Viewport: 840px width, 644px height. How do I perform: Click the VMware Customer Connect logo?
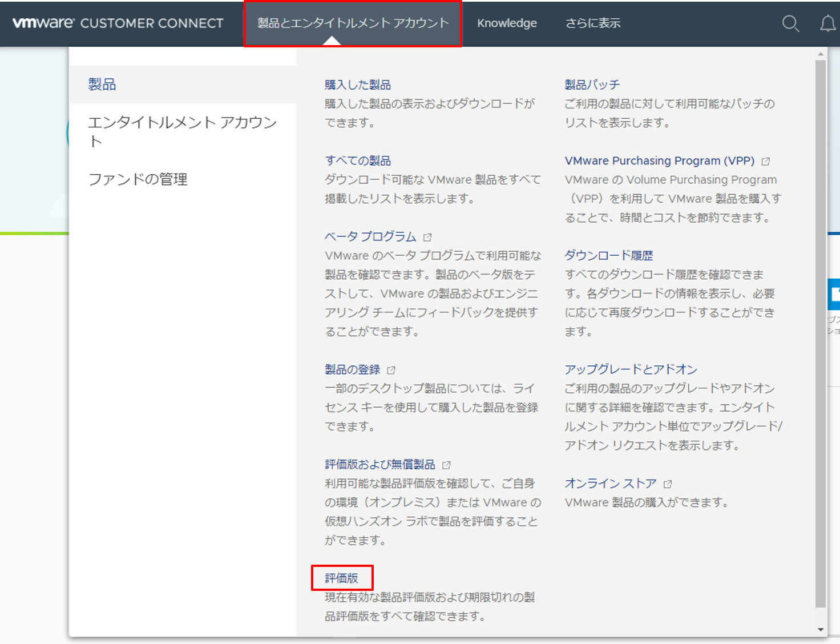(x=118, y=23)
